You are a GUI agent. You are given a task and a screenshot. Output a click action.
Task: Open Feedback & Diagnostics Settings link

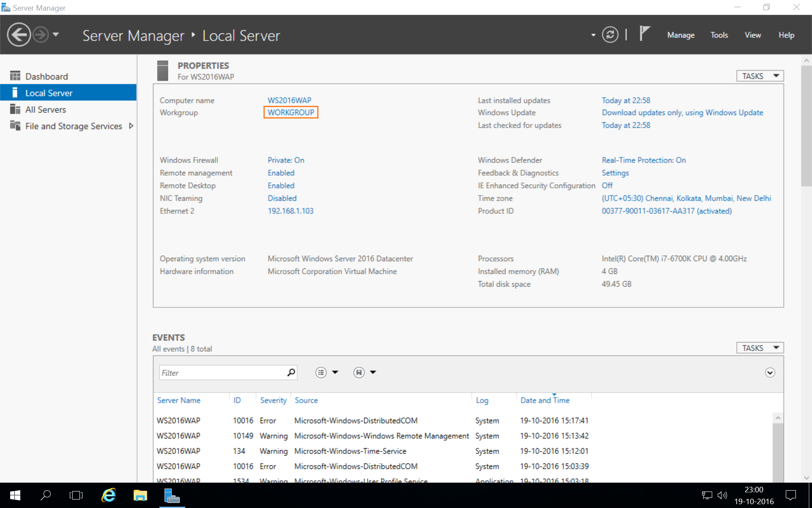click(615, 173)
